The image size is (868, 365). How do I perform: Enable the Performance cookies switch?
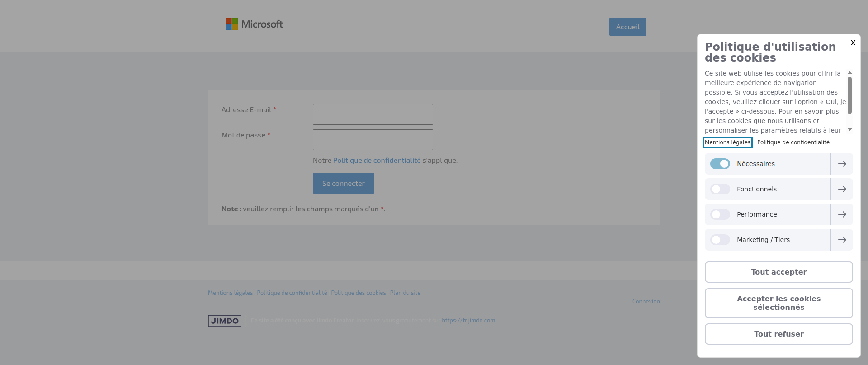pos(720,214)
